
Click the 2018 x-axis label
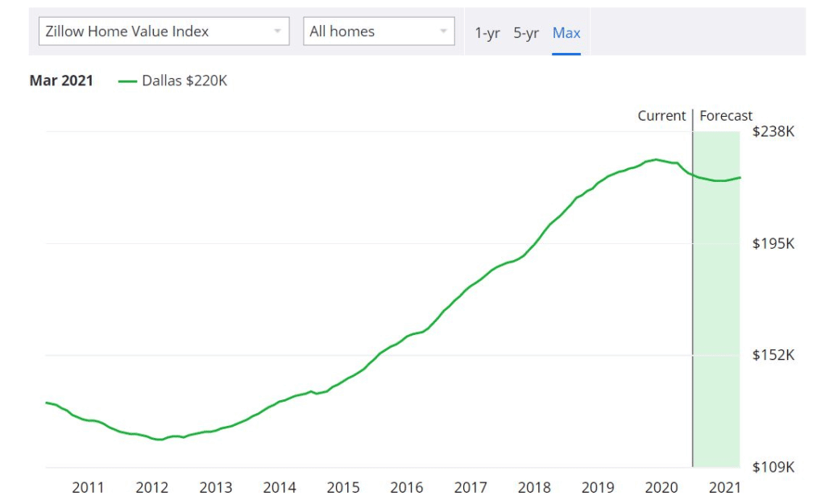point(534,488)
